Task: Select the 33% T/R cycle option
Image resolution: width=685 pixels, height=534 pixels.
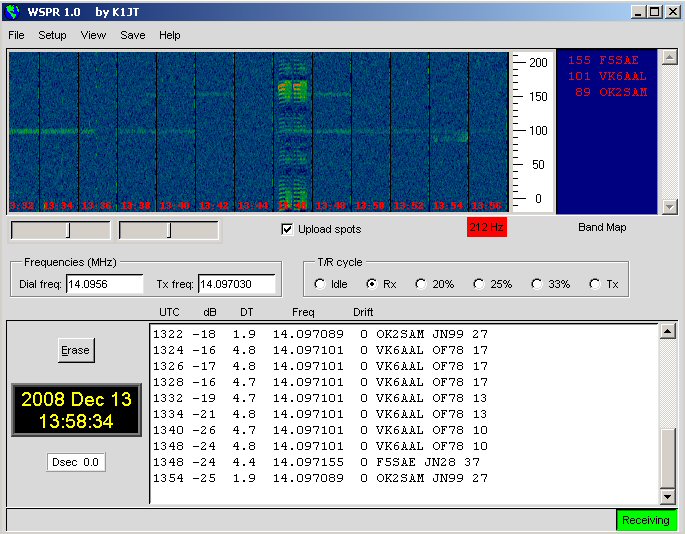Action: tap(538, 284)
